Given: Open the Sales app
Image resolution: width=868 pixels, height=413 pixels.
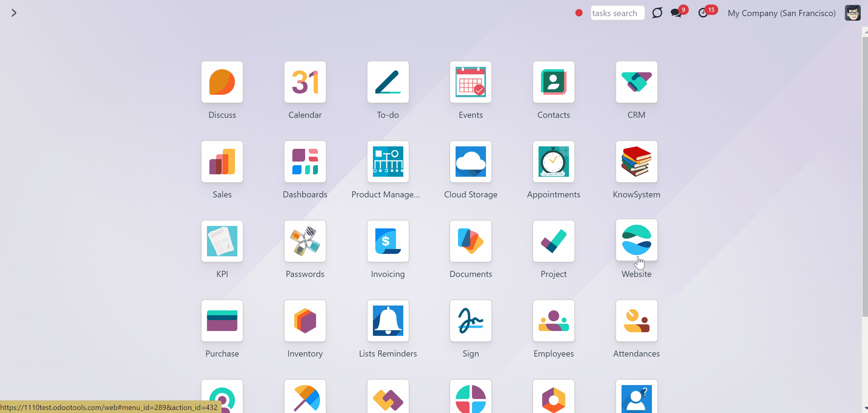Looking at the screenshot, I should [222, 162].
